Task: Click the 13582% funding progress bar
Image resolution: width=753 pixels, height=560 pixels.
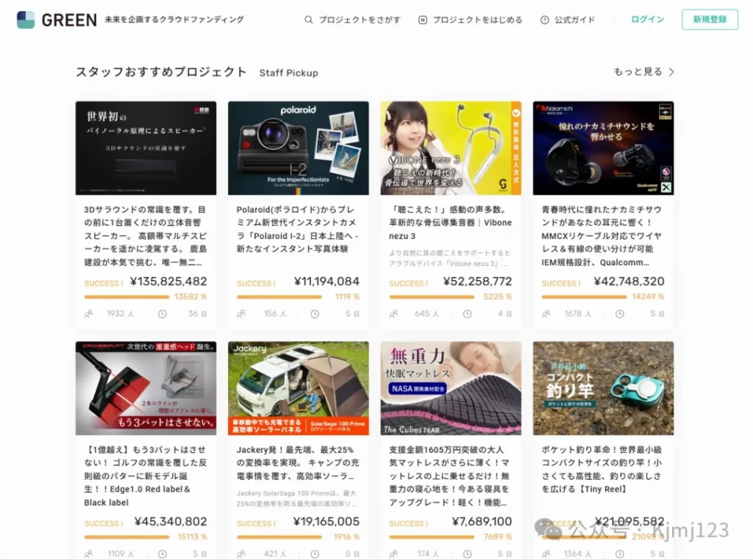Action: tap(126, 297)
